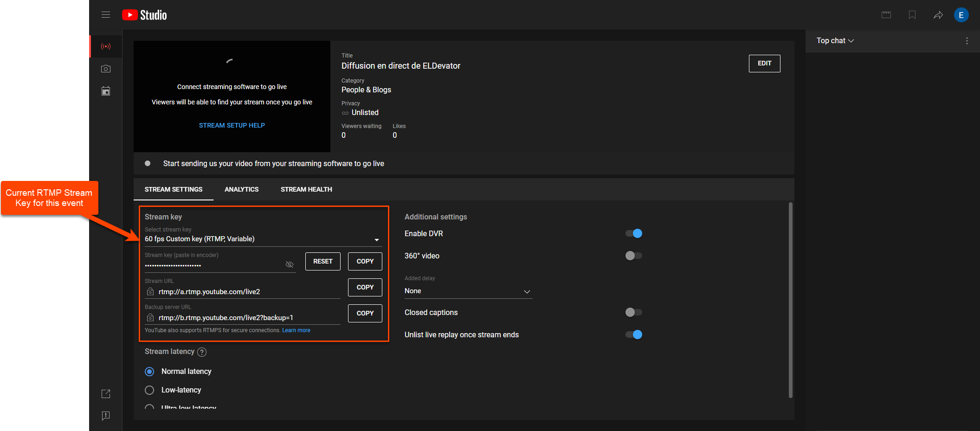Open the Manage calendar sidebar icon

click(x=106, y=91)
